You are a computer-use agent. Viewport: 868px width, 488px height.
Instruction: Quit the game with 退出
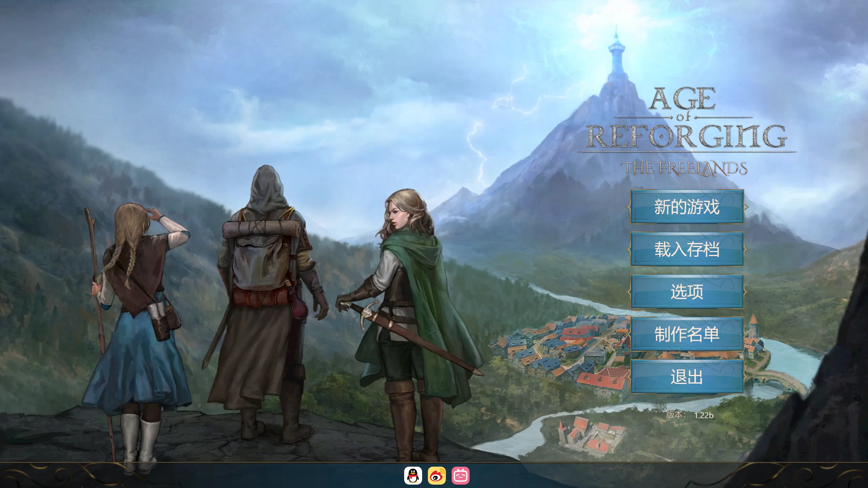[687, 377]
